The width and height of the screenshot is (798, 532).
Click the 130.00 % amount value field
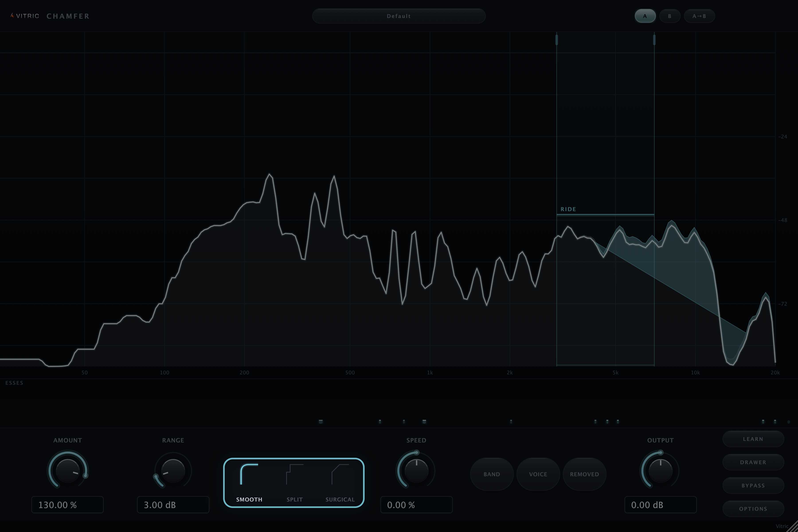(x=68, y=505)
